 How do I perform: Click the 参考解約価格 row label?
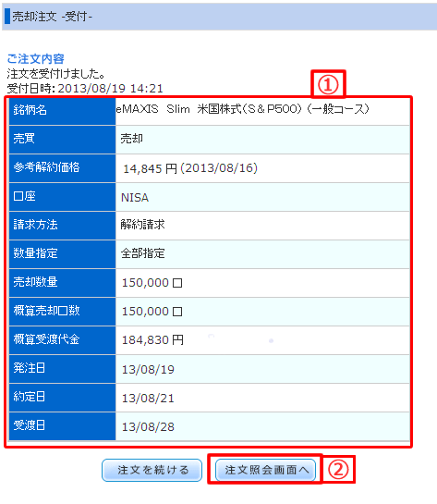pos(46,167)
